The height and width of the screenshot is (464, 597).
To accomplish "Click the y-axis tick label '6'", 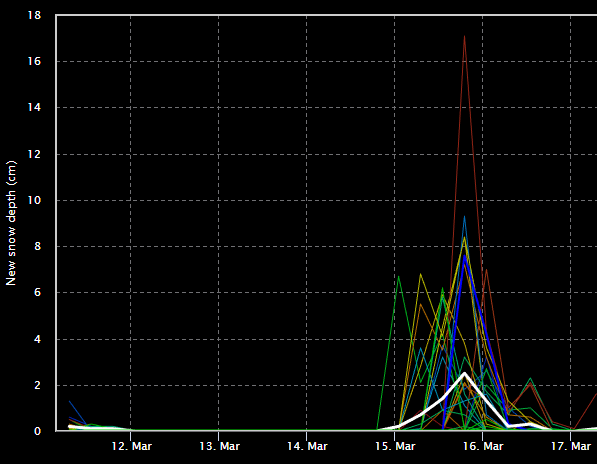I will 37,292.
